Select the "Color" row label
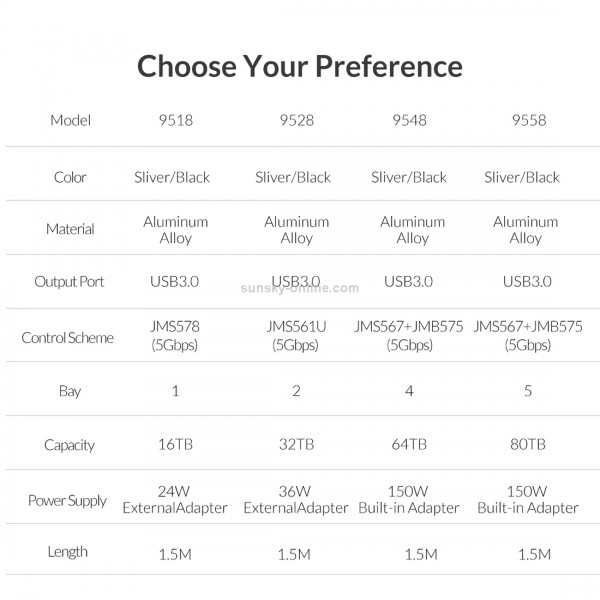 (70, 177)
